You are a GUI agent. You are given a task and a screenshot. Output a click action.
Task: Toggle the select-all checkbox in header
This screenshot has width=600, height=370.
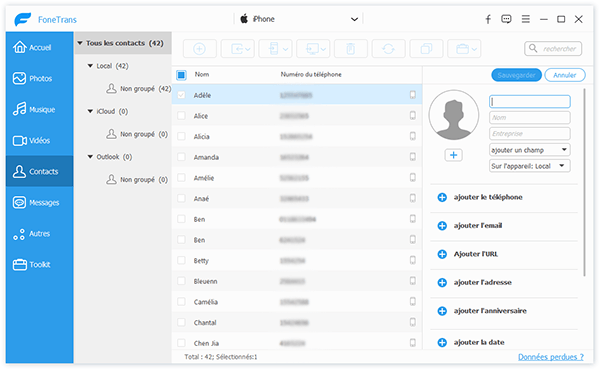pos(181,75)
